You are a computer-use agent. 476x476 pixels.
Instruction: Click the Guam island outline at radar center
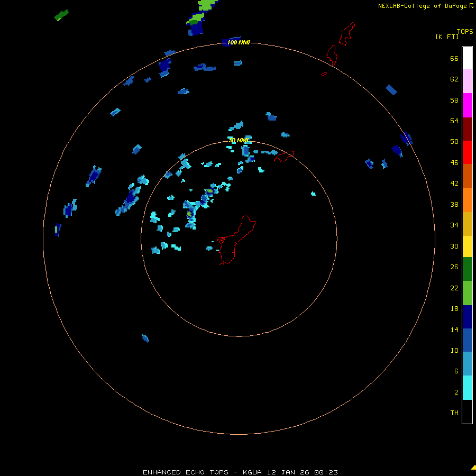(x=236, y=240)
